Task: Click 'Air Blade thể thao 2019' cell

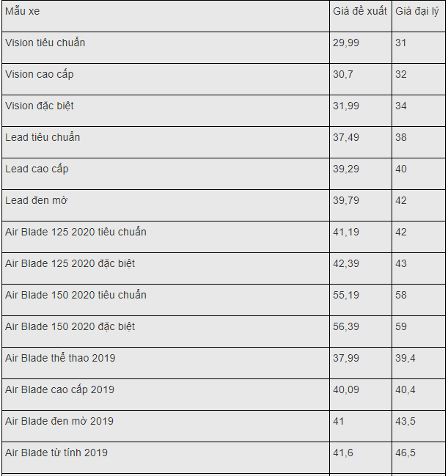Action: (166, 363)
